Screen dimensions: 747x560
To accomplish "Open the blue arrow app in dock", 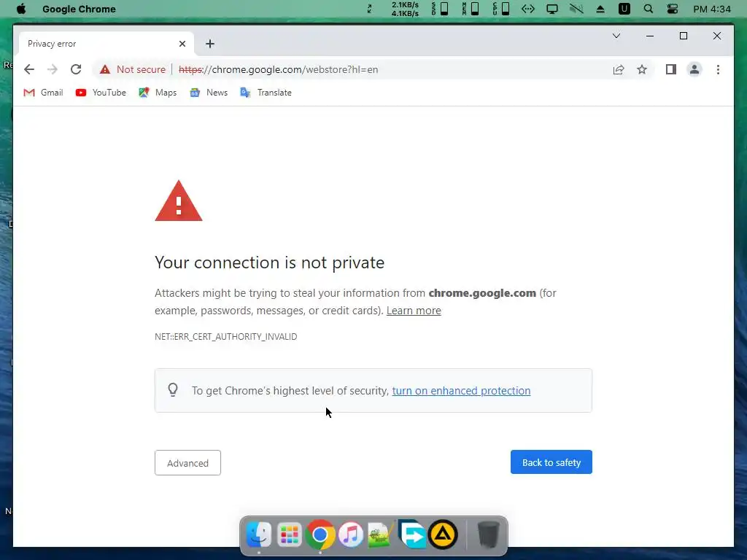I will tap(412, 534).
